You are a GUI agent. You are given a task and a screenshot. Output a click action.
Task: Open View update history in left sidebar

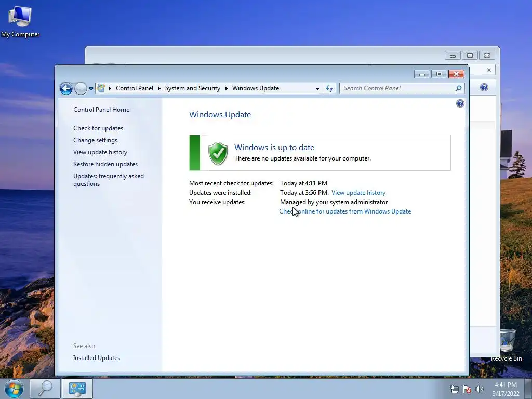(x=100, y=152)
